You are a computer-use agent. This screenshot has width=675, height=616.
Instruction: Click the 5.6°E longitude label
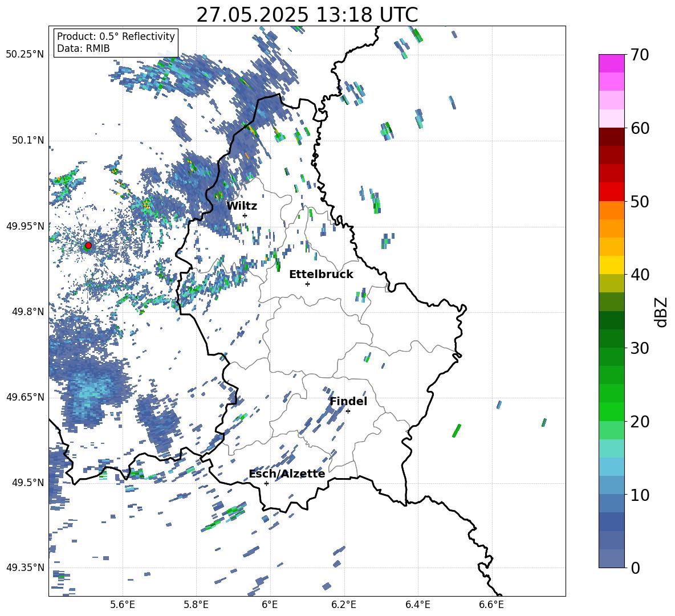(x=122, y=605)
